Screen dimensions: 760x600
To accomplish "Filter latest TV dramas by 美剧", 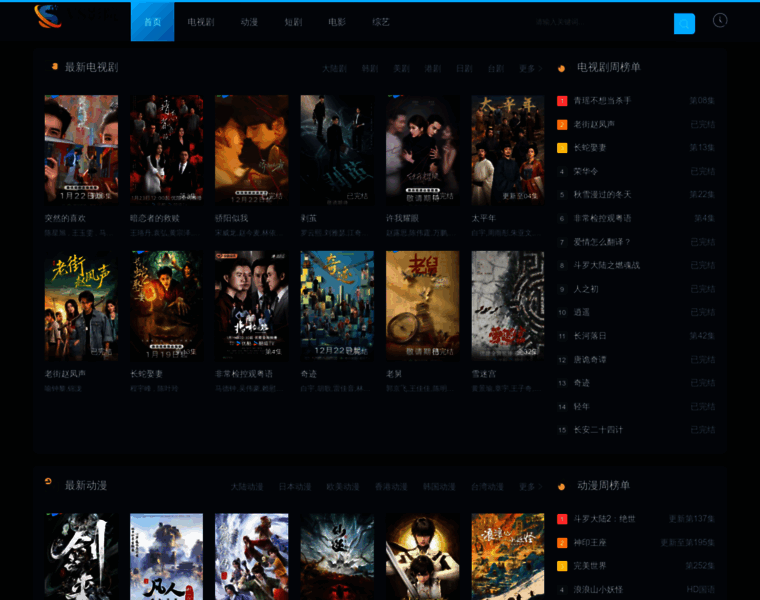I will [x=401, y=68].
